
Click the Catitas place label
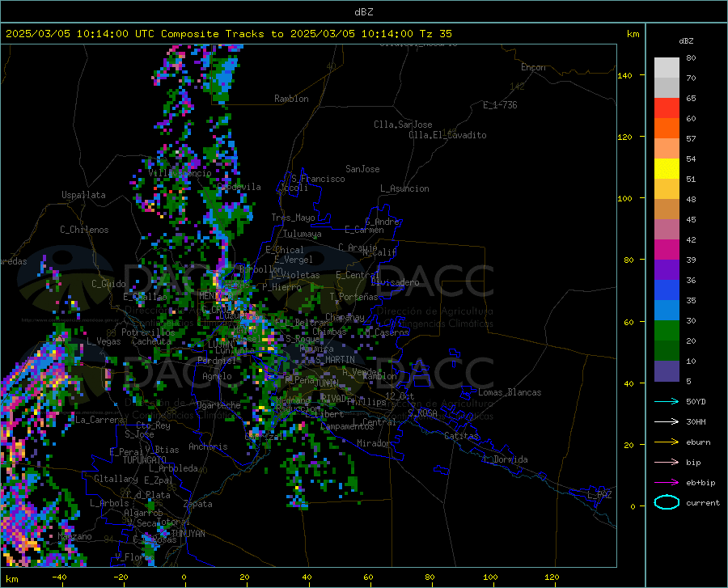[x=461, y=436]
